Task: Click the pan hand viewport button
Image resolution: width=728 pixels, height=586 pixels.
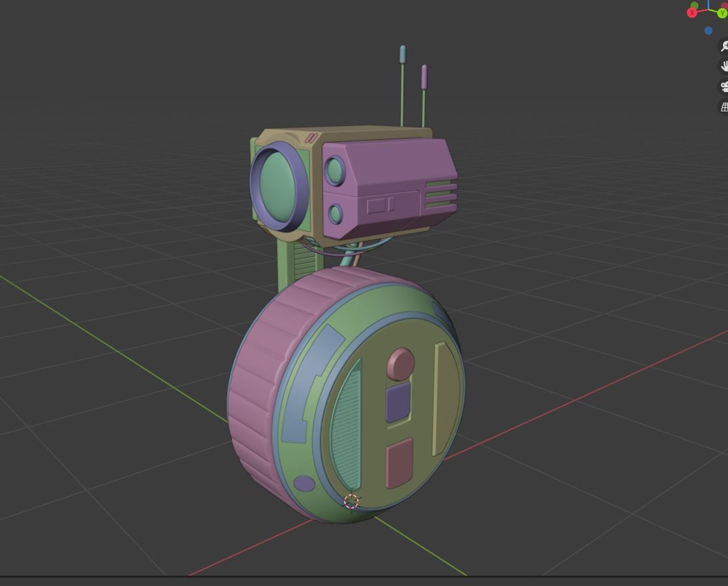Action: point(724,66)
